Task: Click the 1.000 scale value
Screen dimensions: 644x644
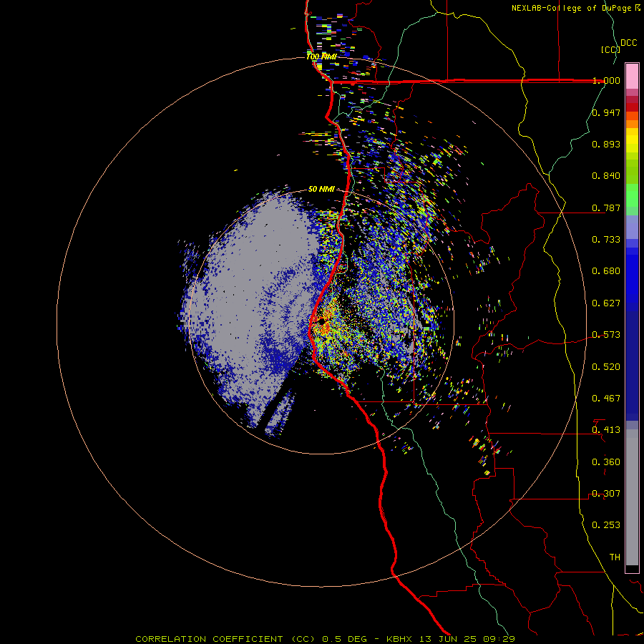Action: (x=606, y=80)
